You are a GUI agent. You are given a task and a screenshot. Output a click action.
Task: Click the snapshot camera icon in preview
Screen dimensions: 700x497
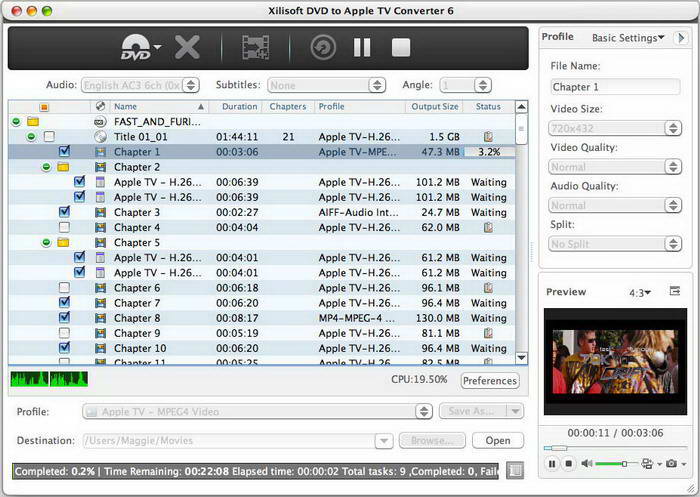click(671, 464)
